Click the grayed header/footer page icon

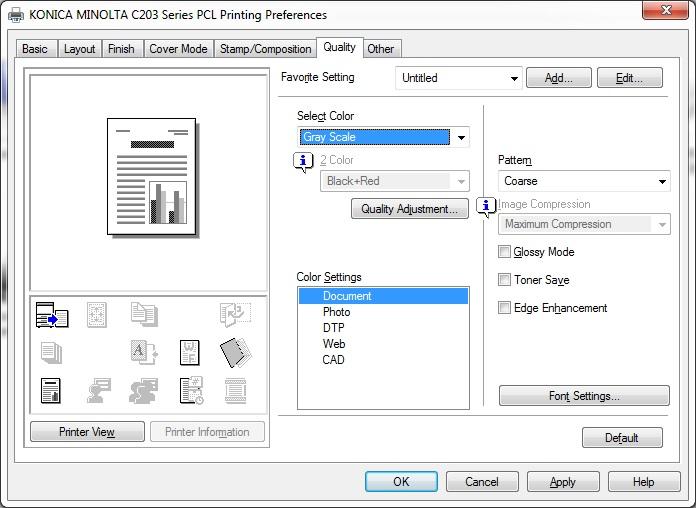click(235, 391)
